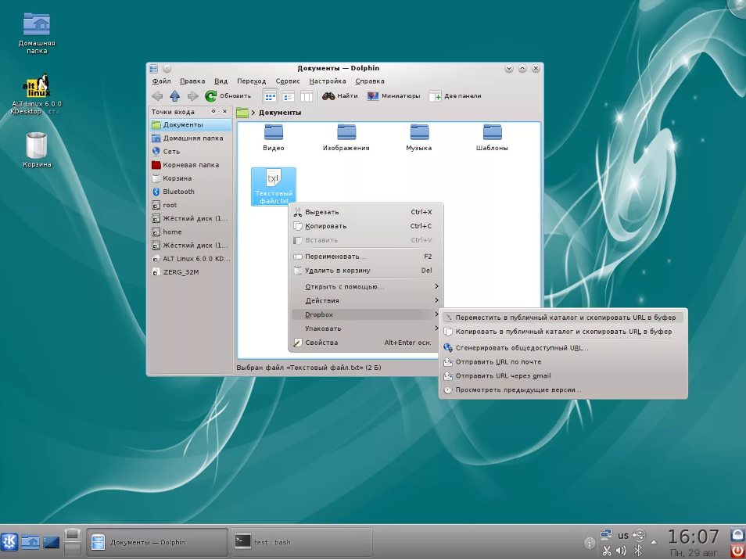Refresh view with the Обновить button
This screenshot has width=746, height=560.
pos(228,96)
